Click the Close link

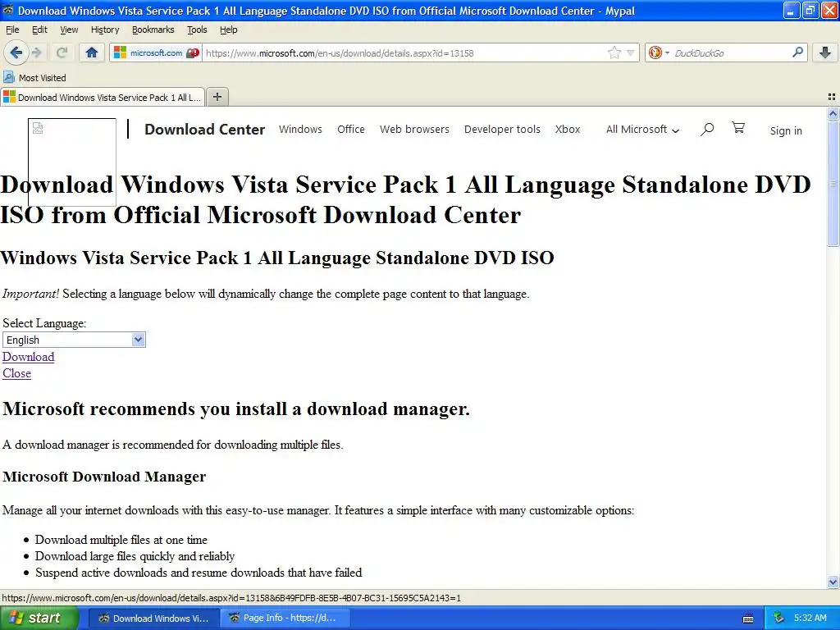[16, 373]
